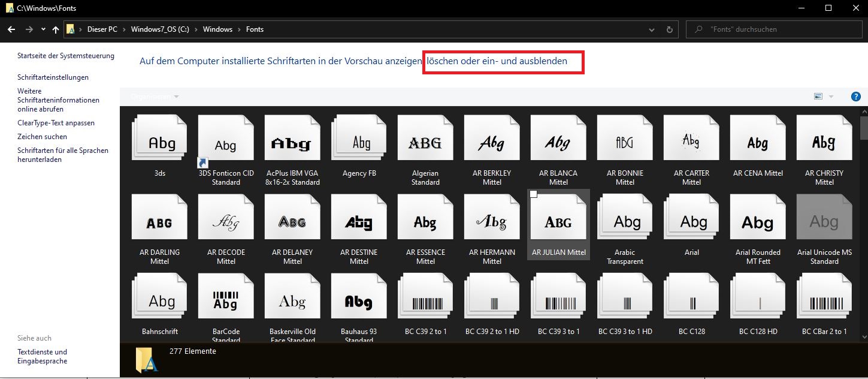868x379 pixels.
Task: Click the change view icon in the toolbar
Action: 818,97
